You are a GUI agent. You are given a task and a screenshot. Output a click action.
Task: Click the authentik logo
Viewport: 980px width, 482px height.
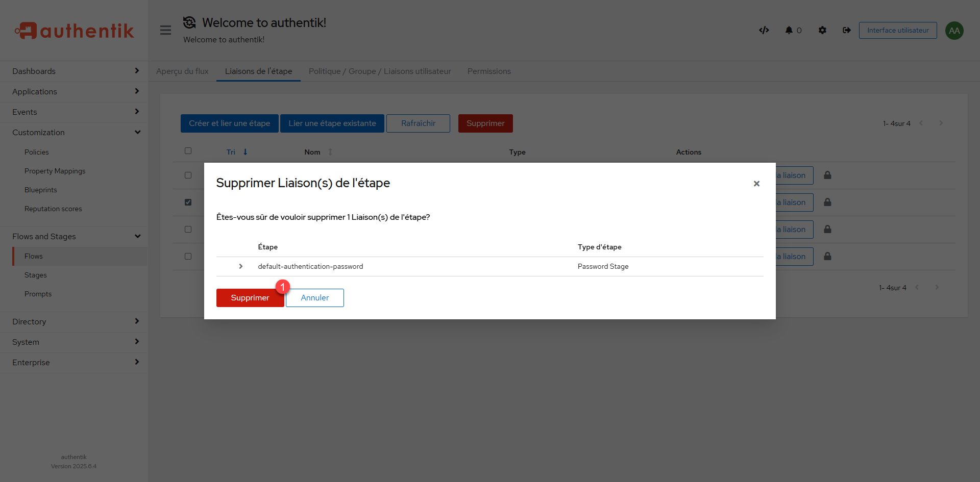tap(74, 31)
